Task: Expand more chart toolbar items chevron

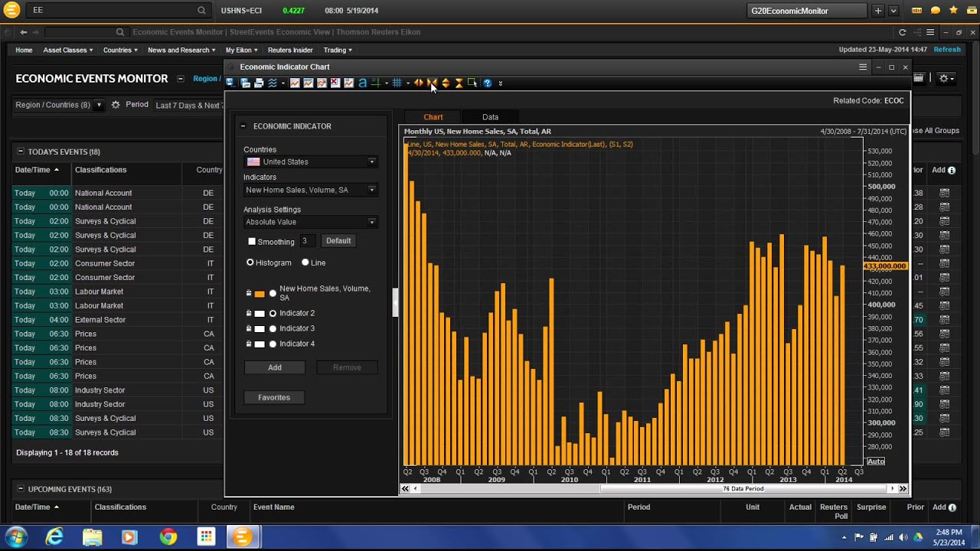Action: pos(501,83)
